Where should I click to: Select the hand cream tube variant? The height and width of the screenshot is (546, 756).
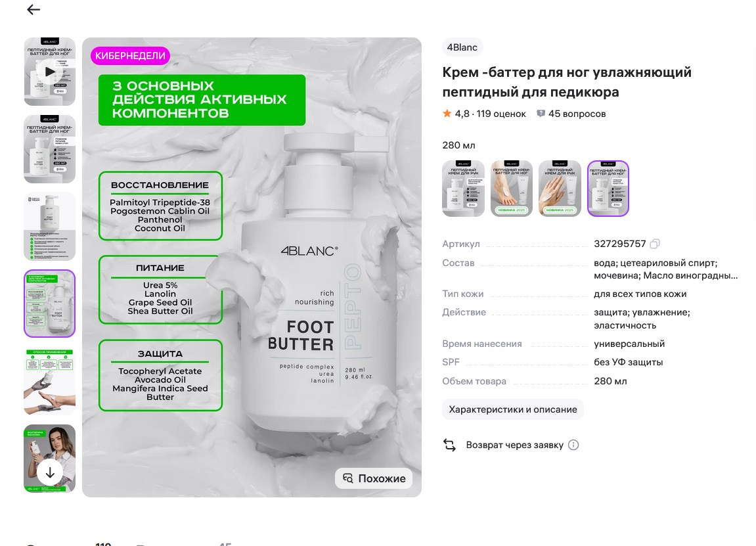pyautogui.click(x=560, y=189)
